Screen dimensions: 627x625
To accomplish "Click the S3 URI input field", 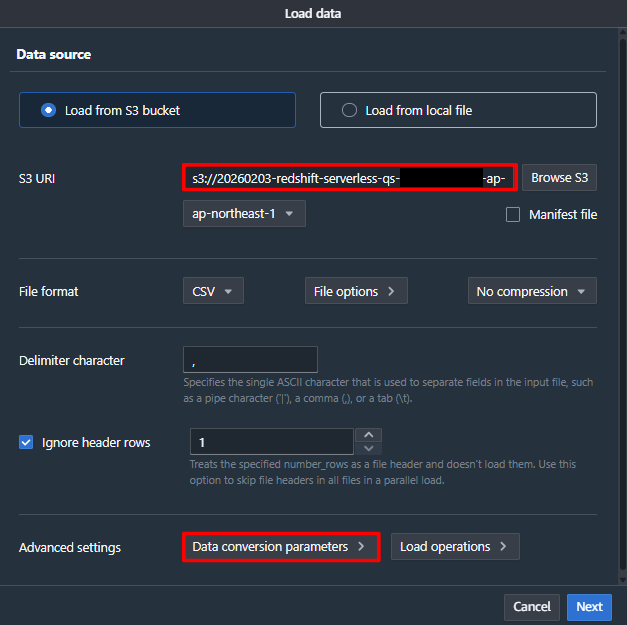I will [350, 178].
